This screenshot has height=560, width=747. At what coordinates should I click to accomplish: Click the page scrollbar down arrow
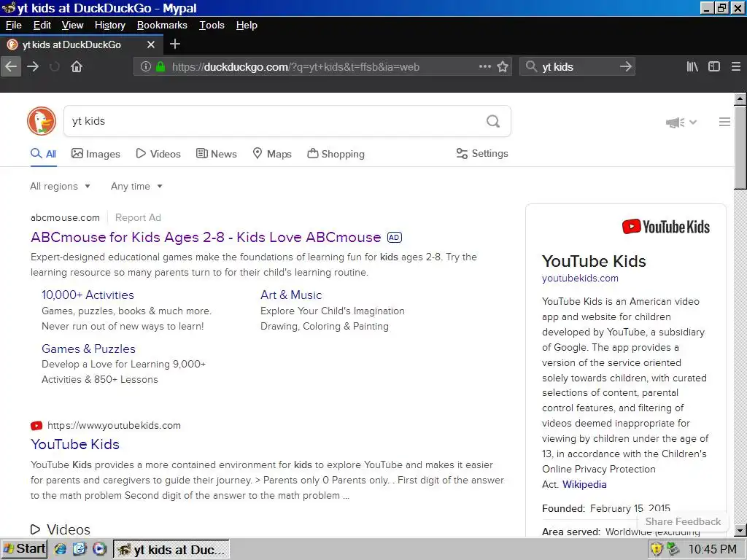click(x=740, y=530)
